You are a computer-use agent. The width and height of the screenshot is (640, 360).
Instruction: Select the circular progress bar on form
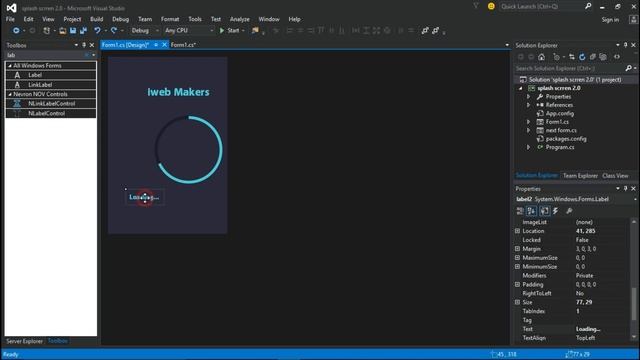point(189,149)
